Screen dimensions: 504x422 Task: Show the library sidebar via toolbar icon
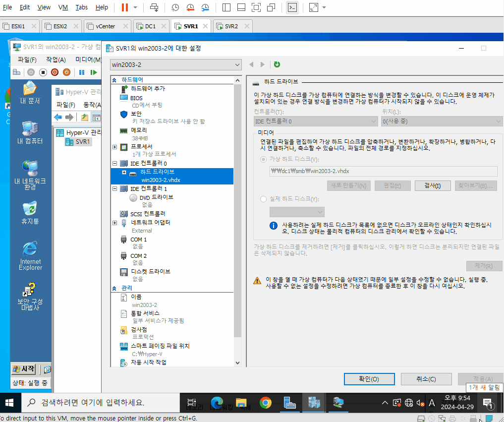pyautogui.click(x=226, y=7)
